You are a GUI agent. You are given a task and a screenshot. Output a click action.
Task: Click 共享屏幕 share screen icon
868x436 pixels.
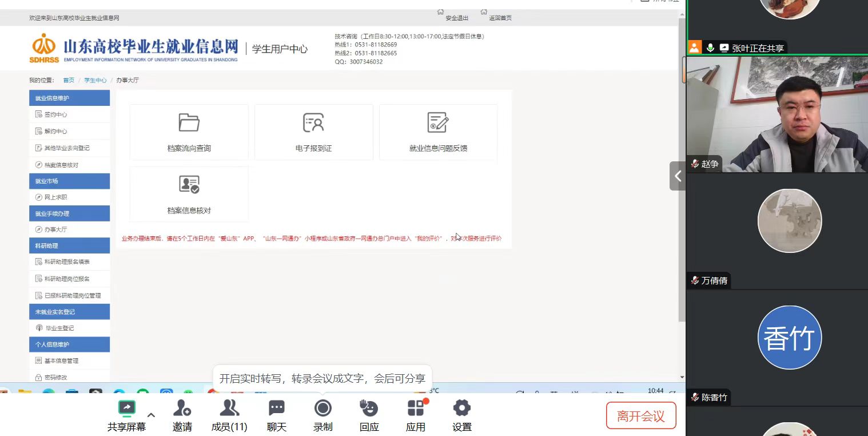[126, 408]
